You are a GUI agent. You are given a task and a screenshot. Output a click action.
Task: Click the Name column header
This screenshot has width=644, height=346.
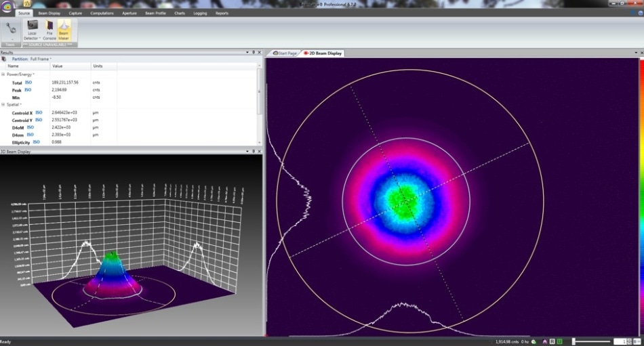coord(28,66)
